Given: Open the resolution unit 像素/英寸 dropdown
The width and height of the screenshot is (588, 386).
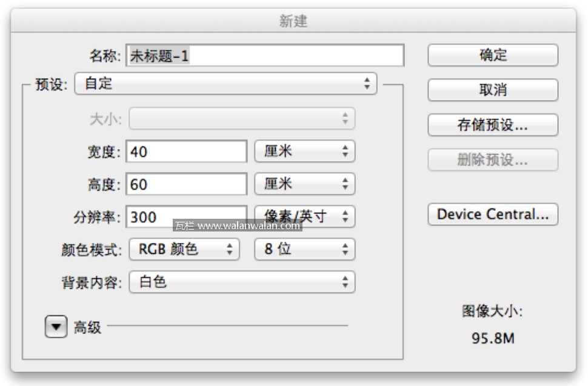Looking at the screenshot, I should (304, 216).
